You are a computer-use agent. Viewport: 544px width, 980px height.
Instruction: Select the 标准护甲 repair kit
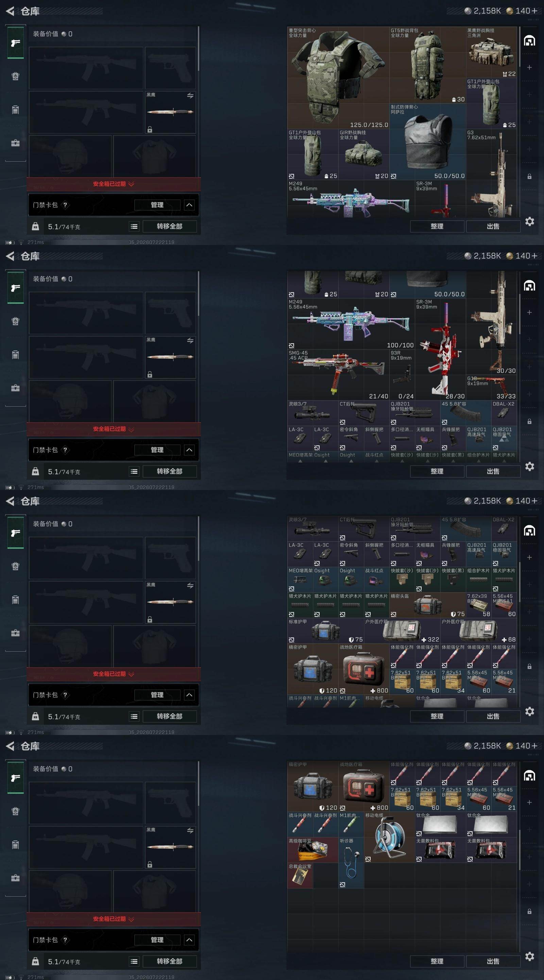pos(326,631)
